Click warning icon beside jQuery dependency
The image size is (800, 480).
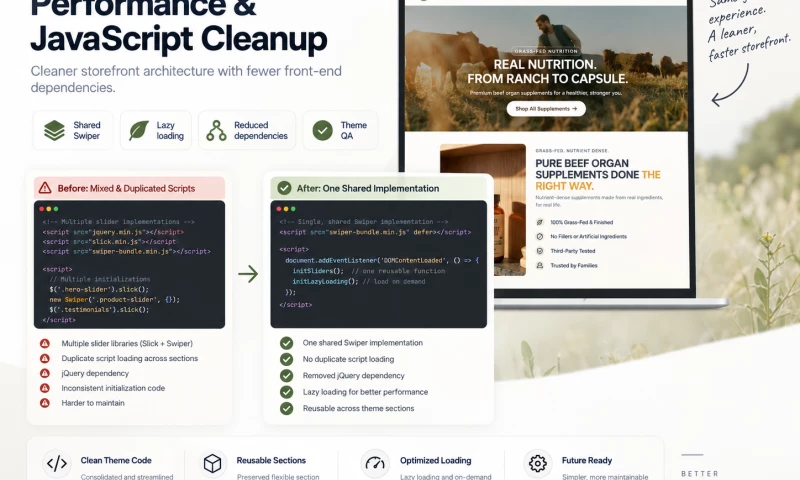click(x=45, y=373)
